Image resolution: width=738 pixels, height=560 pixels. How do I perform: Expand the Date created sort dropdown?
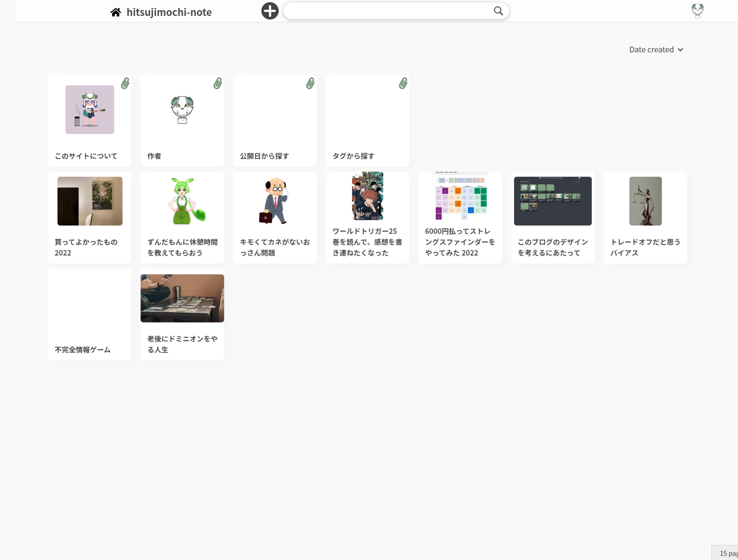click(651, 50)
